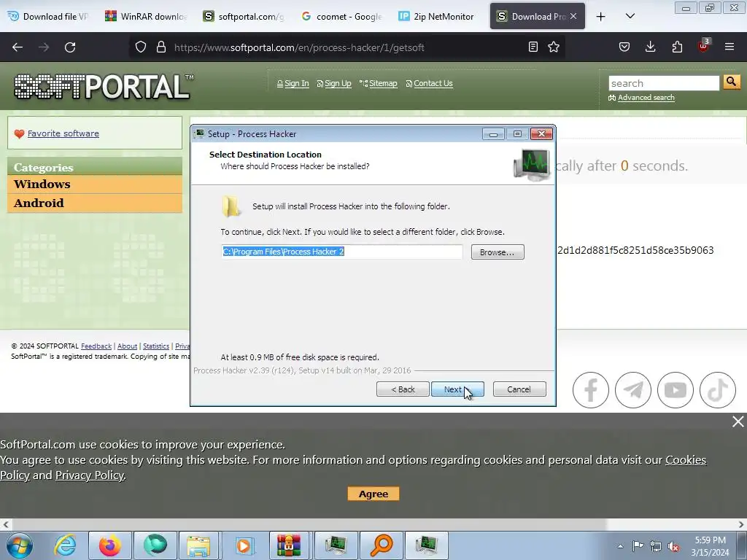Click the destination folder path field
The width and height of the screenshot is (747, 560).
coord(341,252)
